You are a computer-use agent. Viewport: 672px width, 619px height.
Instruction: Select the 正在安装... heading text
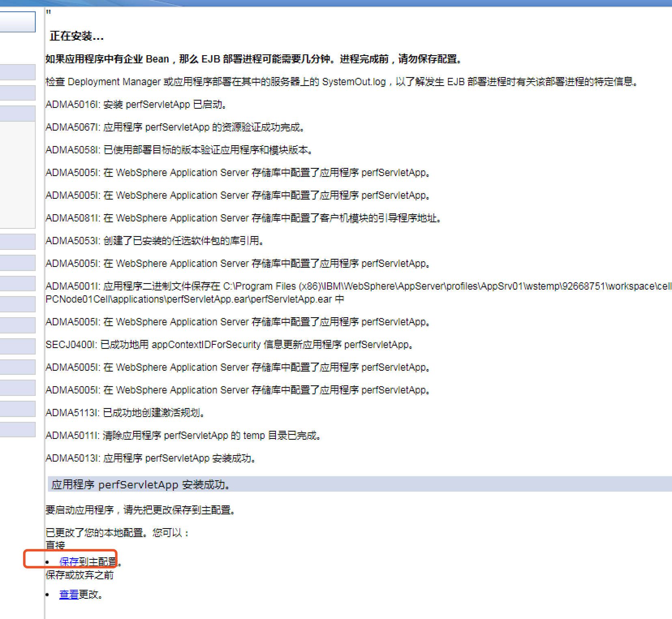(77, 36)
